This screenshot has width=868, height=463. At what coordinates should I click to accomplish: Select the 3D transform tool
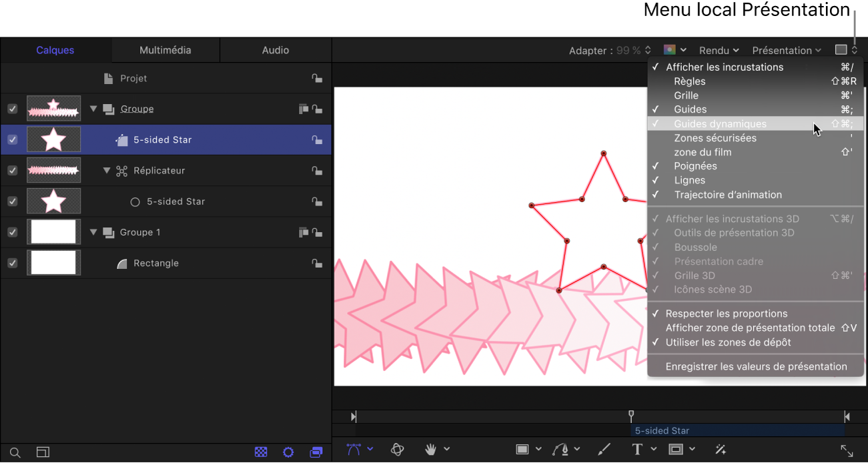(x=398, y=450)
